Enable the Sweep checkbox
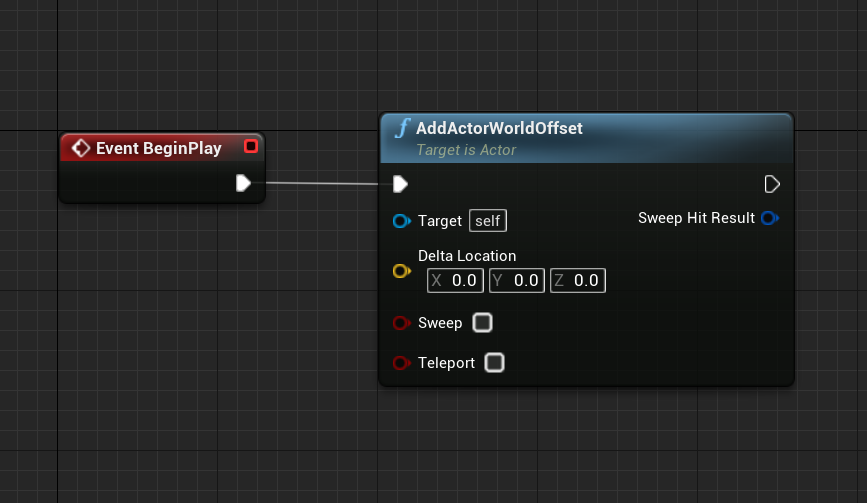867x503 pixels. click(x=482, y=323)
